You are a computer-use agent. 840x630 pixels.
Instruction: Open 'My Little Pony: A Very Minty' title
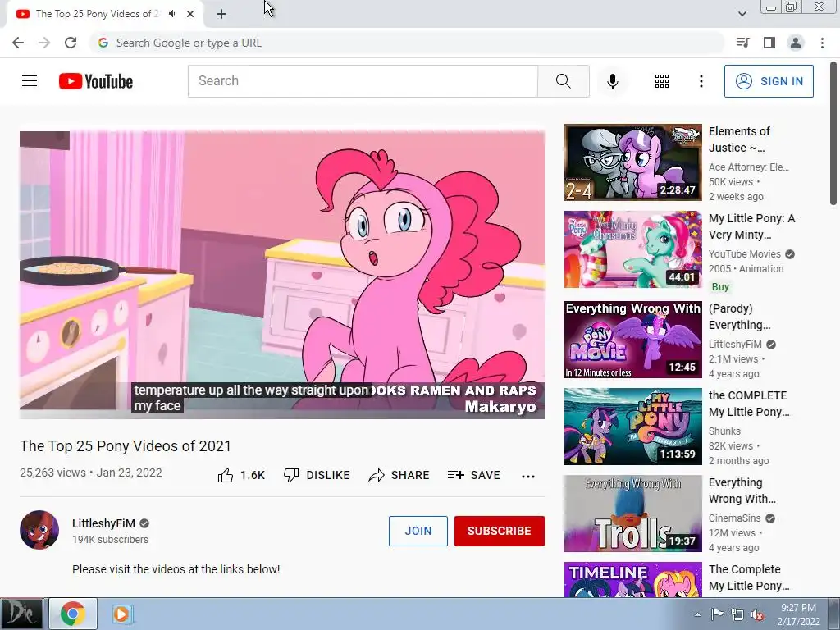coord(751,226)
